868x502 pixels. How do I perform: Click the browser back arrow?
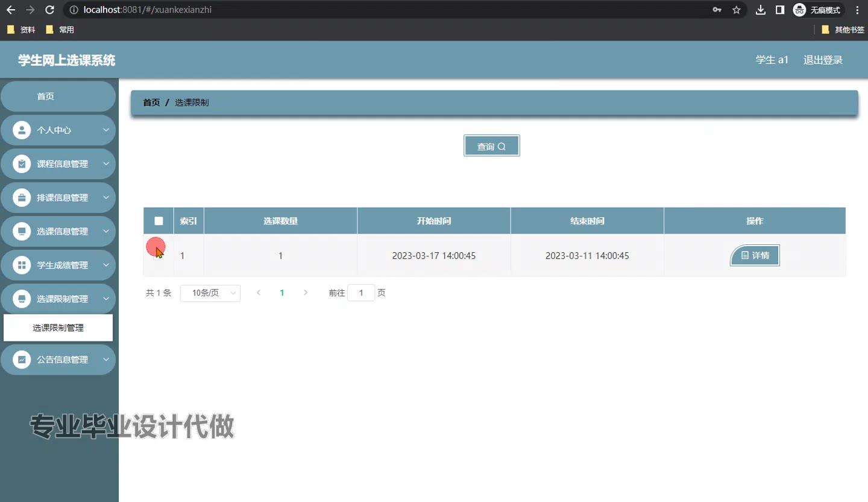pos(11,10)
